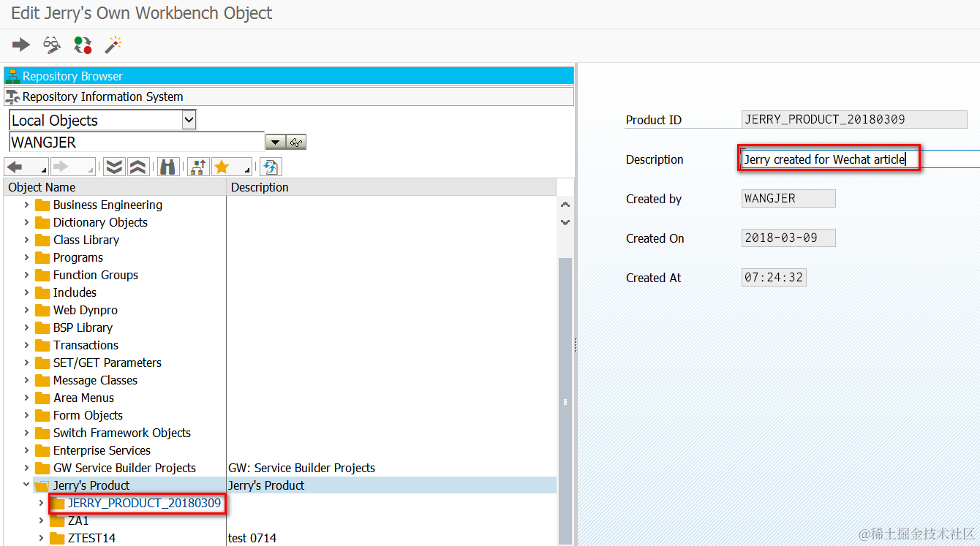Switch to Repository Information System tab

289,96
